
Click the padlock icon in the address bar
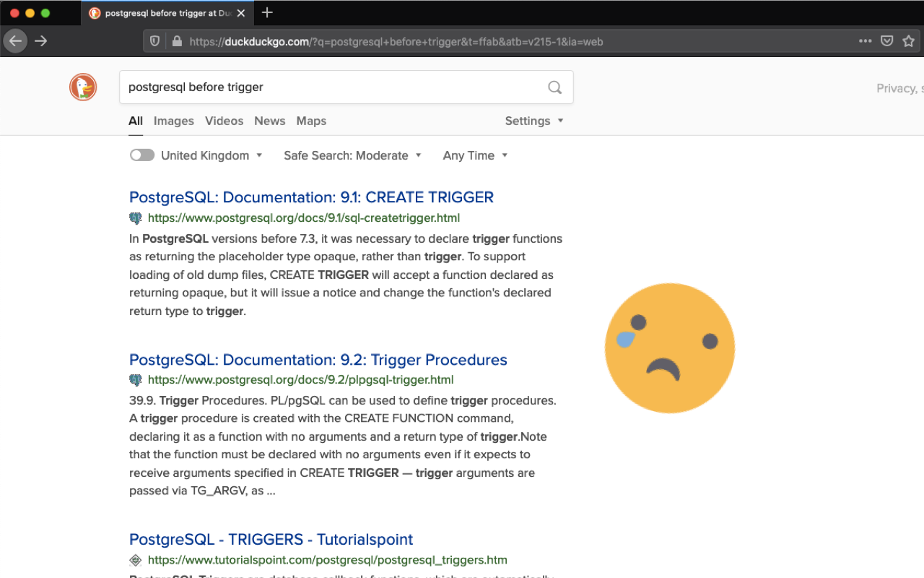tap(177, 40)
